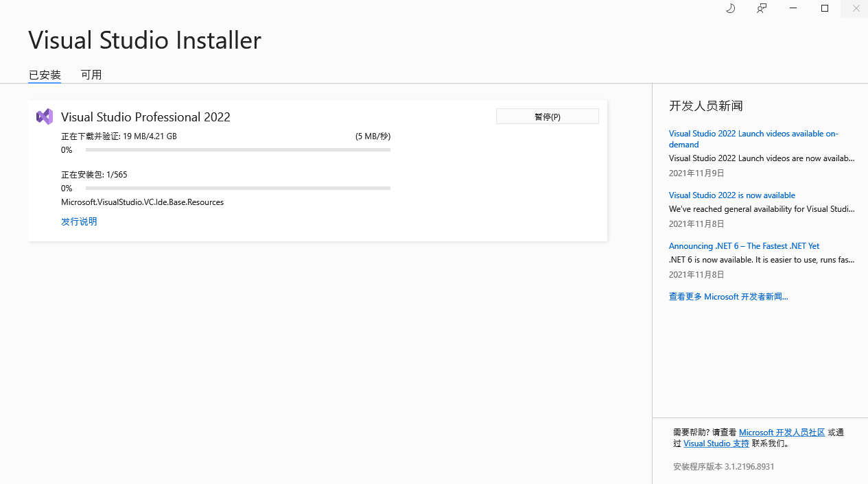Open the Visual Studio 支持 link
Image resolution: width=868 pixels, height=484 pixels.
716,444
